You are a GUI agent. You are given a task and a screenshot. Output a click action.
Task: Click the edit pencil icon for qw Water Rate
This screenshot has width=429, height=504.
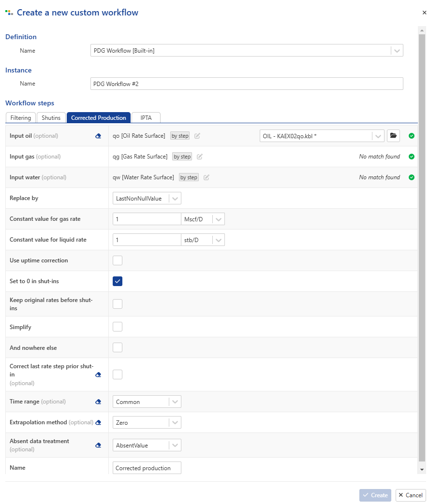pos(207,177)
